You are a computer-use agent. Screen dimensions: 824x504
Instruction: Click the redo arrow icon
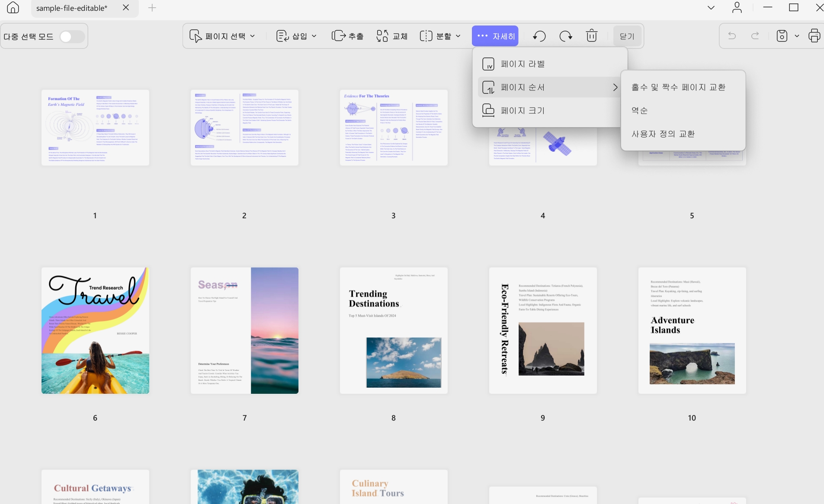[x=755, y=36]
